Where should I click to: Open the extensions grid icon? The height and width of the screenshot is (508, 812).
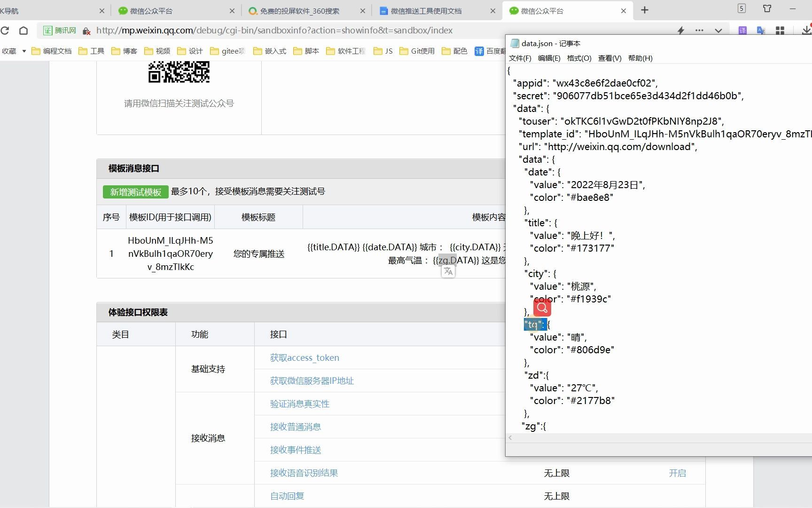coord(780,31)
